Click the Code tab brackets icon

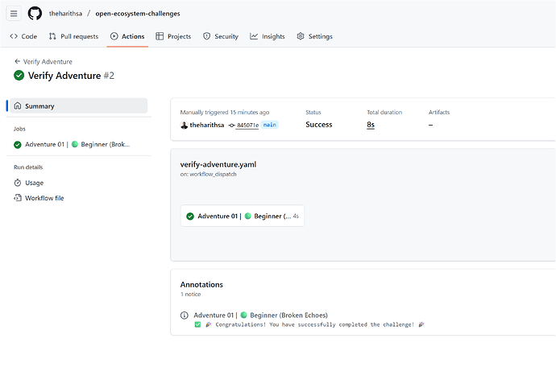(x=14, y=36)
